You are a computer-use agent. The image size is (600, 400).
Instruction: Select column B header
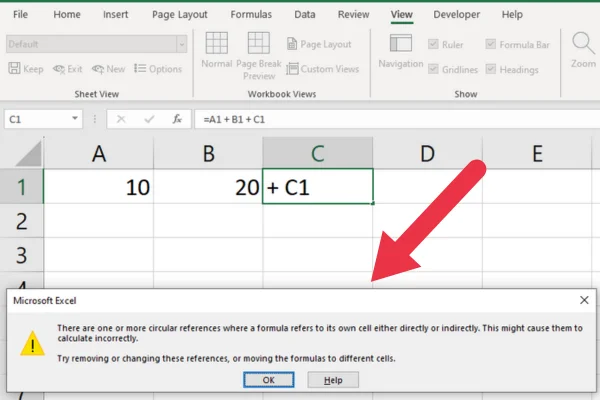point(208,153)
